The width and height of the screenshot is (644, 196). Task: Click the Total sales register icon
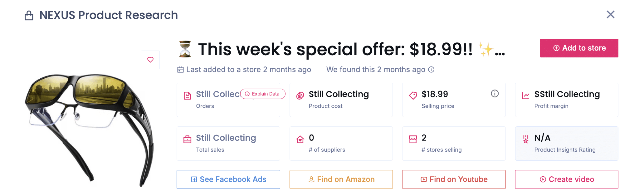click(188, 139)
